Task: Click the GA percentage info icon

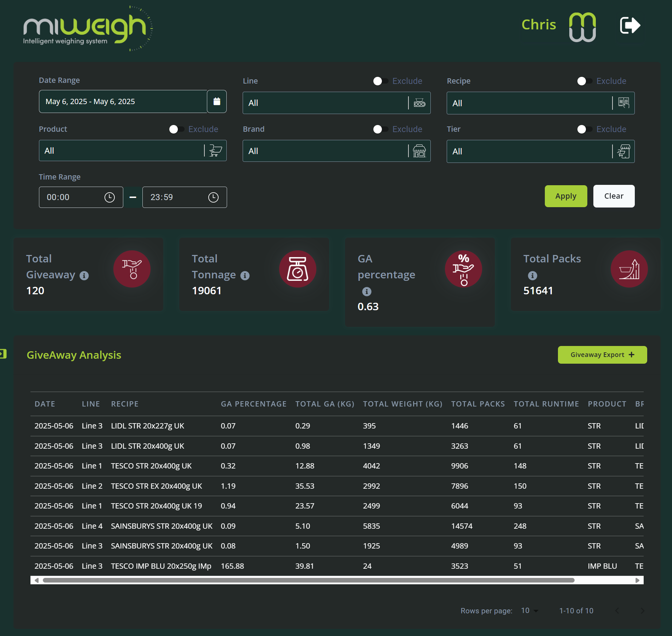Action: coord(367,291)
